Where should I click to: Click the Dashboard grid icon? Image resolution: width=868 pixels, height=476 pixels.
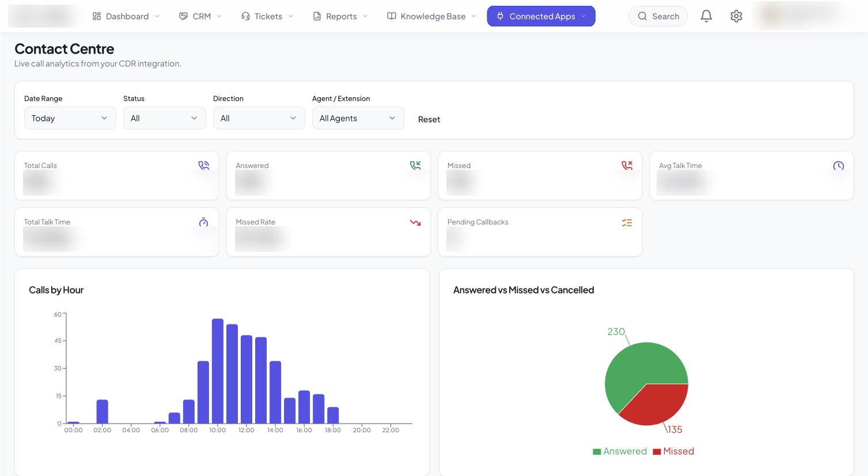pos(97,16)
